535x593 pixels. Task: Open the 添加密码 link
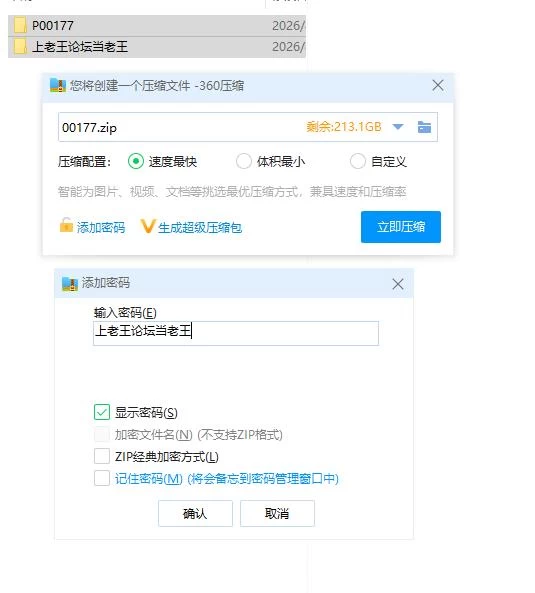coord(101,228)
